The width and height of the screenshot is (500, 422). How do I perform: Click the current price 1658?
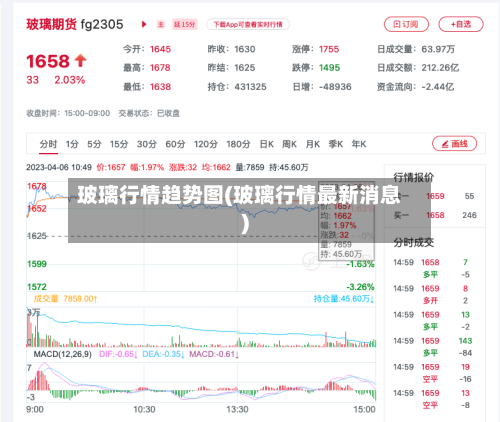click(48, 61)
